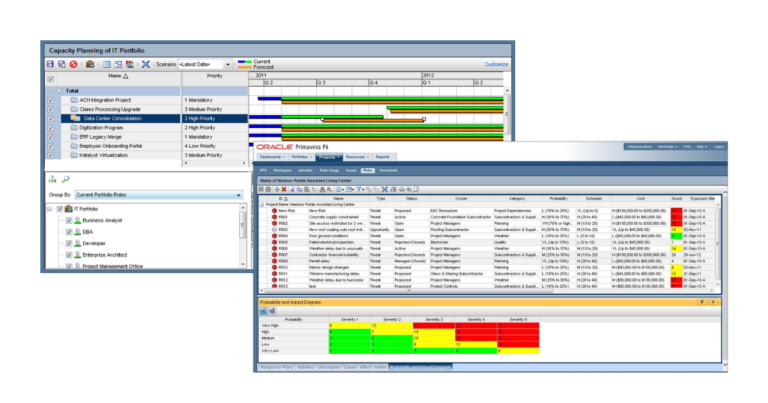Open the Reports tab in Primavera
Viewport: 768px width, 403px height.
click(383, 157)
